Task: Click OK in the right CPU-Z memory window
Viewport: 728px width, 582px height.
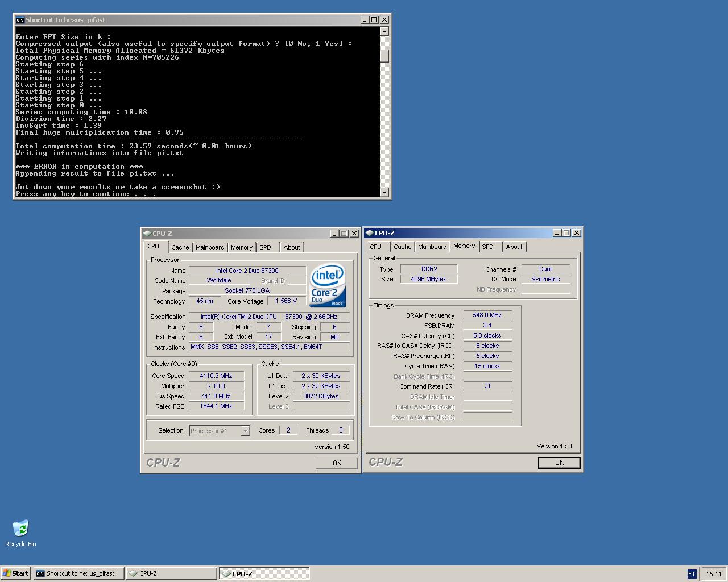Action: click(559, 463)
